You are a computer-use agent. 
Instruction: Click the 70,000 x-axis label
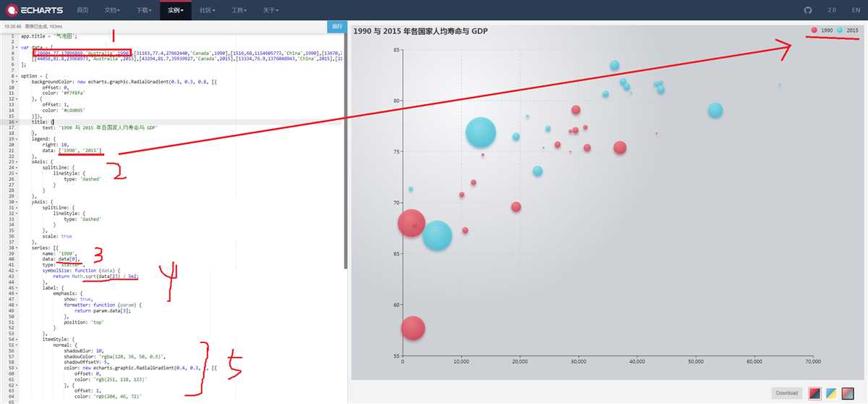click(812, 361)
